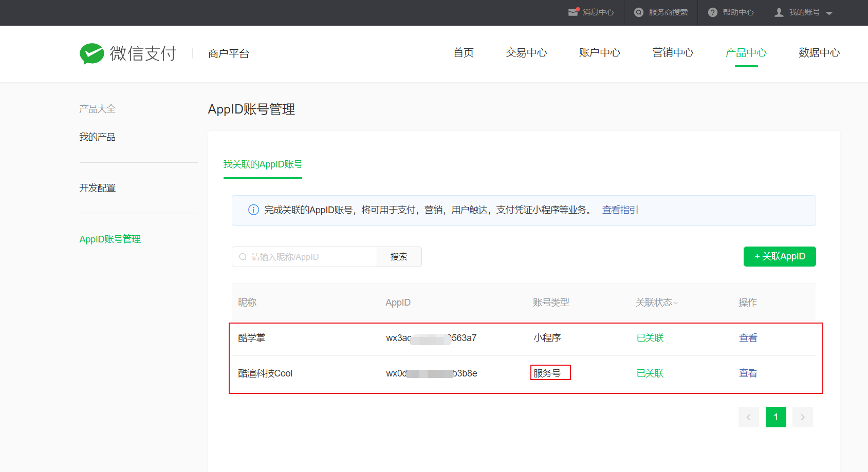
Task: Click the AppID ending in b3b8e
Action: coord(432,373)
